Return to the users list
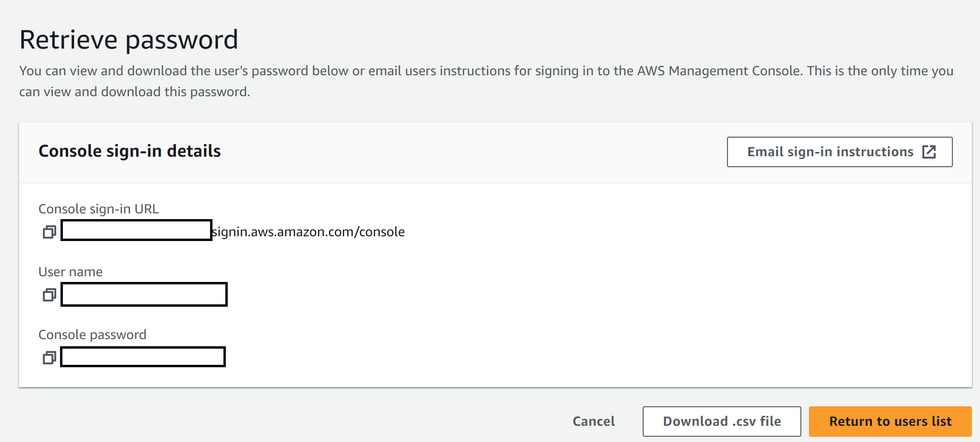 (x=889, y=421)
